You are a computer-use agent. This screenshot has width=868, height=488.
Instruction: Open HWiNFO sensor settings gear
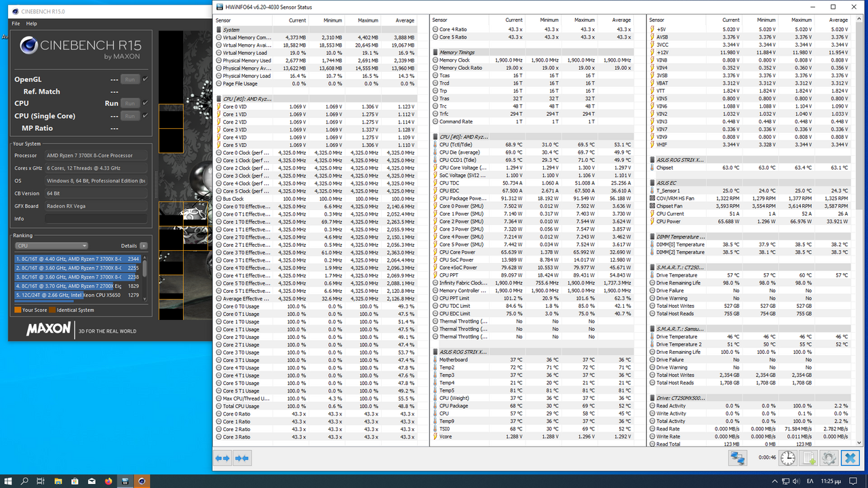(829, 458)
